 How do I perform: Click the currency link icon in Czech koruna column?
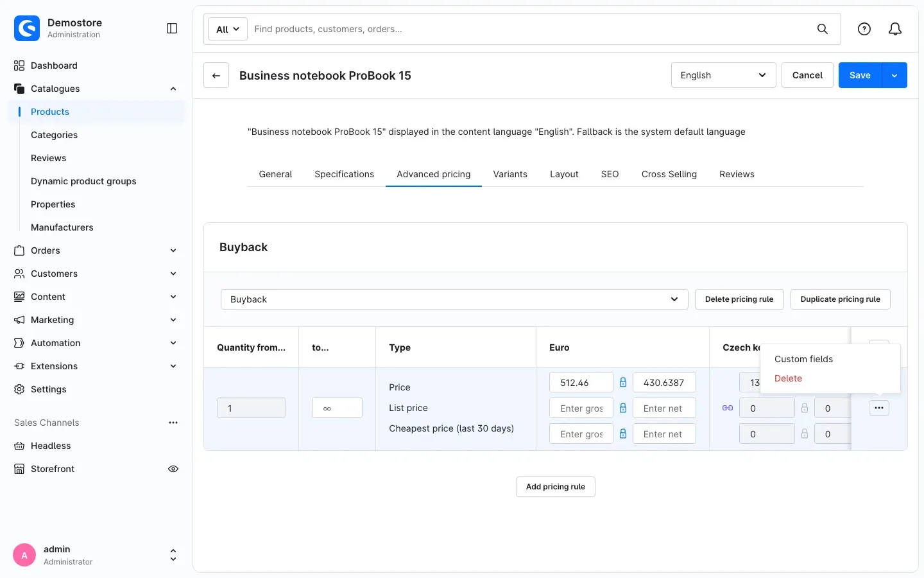coord(728,408)
